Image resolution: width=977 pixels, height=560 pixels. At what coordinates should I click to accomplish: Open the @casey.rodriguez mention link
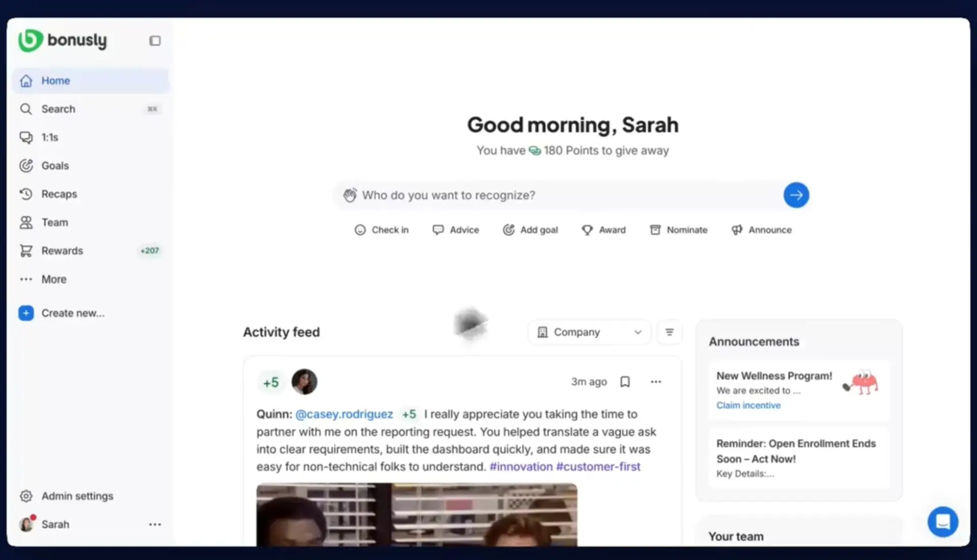coord(344,415)
